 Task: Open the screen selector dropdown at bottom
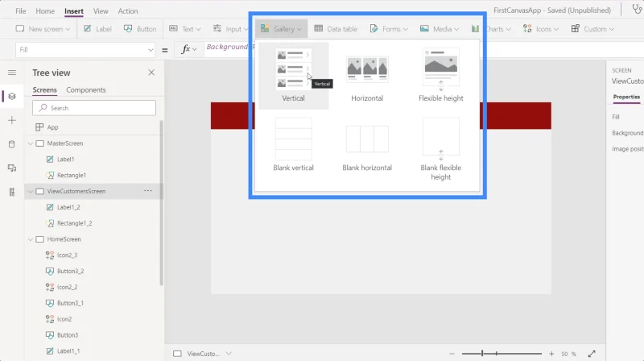point(229,354)
